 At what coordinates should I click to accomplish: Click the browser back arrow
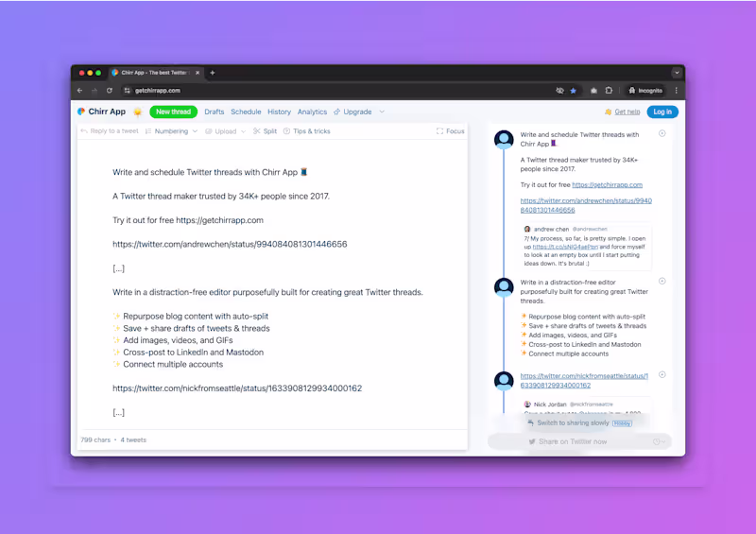[79, 90]
